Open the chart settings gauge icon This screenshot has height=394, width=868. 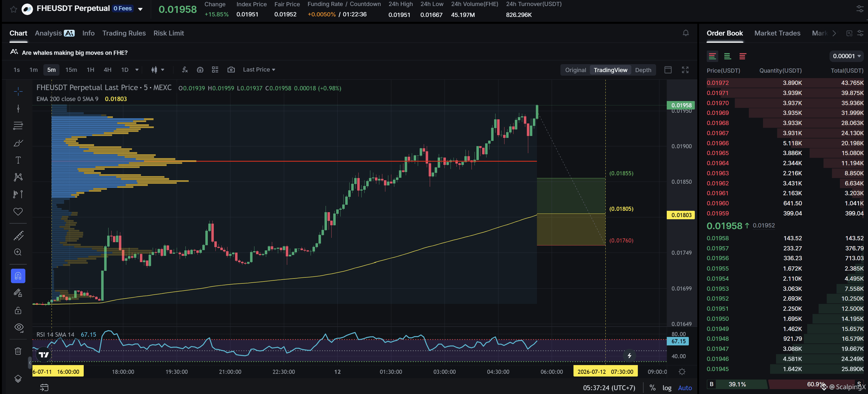pyautogui.click(x=200, y=70)
